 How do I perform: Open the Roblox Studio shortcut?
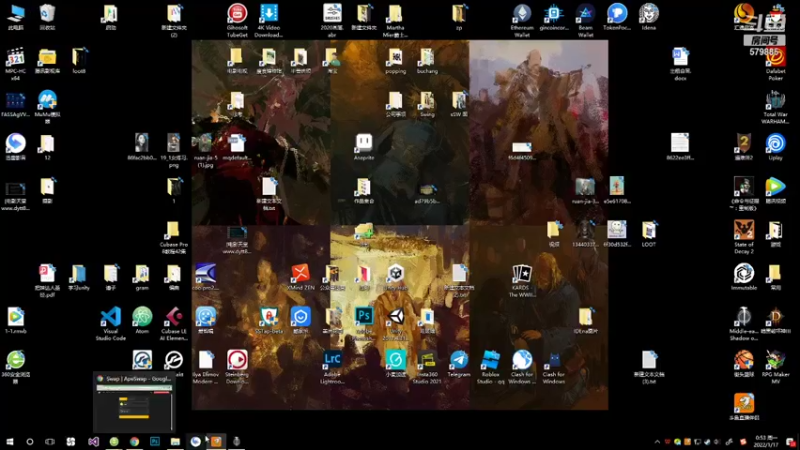[x=490, y=367]
